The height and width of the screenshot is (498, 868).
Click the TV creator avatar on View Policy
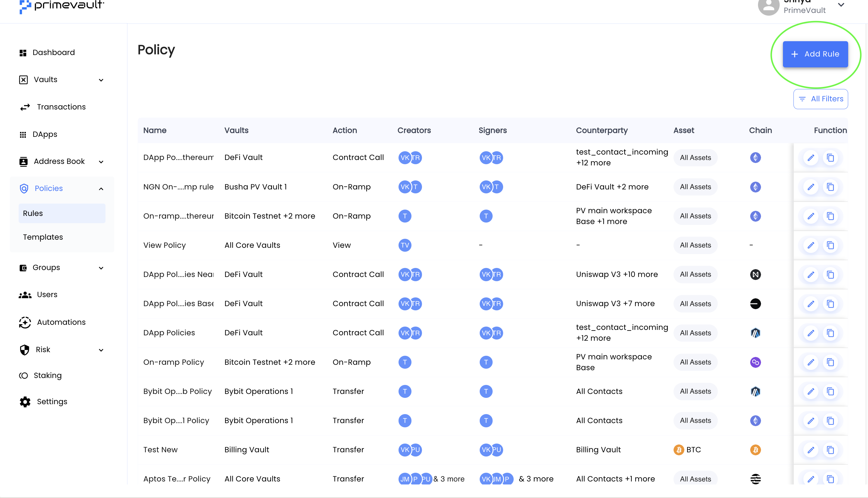coord(405,245)
